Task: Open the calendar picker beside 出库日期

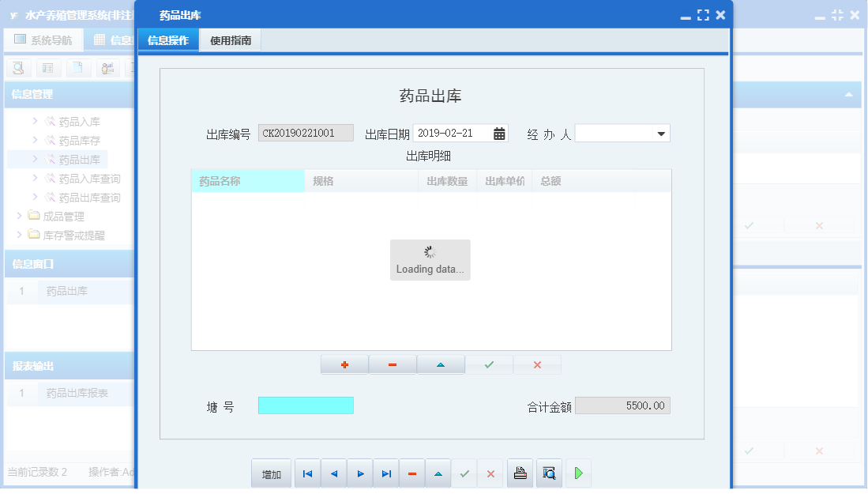Action: tap(498, 133)
